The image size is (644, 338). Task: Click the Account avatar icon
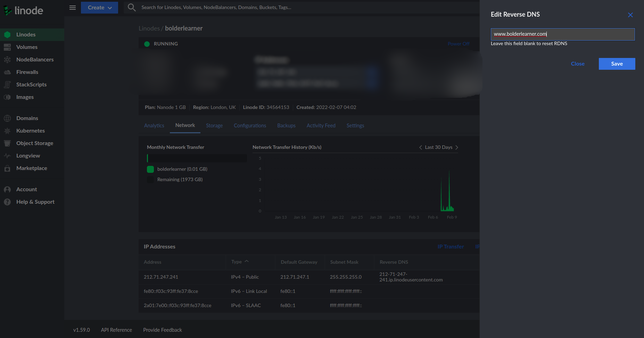click(7, 189)
